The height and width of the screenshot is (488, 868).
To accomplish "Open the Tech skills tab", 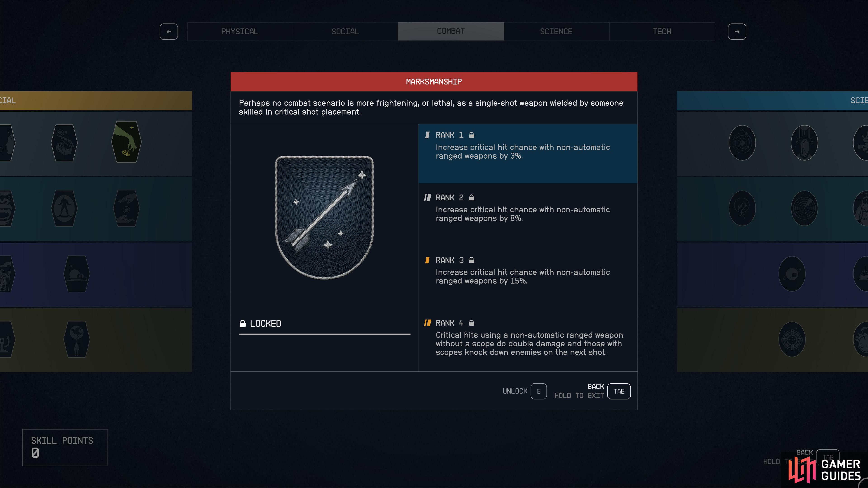I will coord(662,32).
